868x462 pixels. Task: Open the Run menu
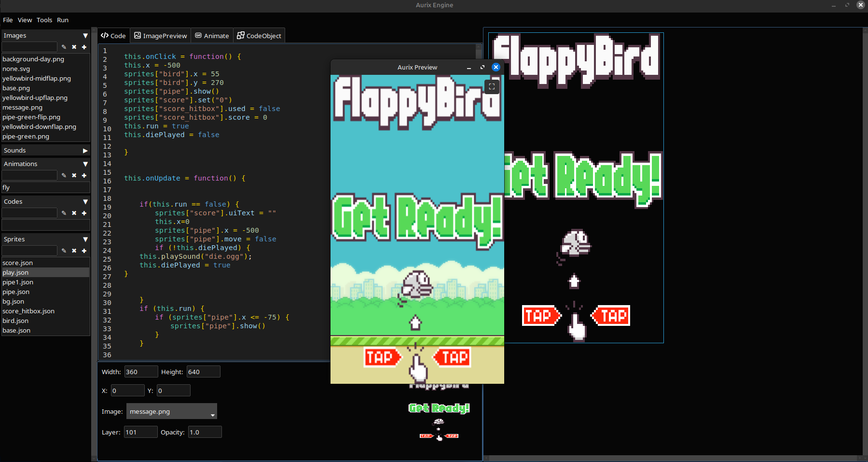click(63, 20)
